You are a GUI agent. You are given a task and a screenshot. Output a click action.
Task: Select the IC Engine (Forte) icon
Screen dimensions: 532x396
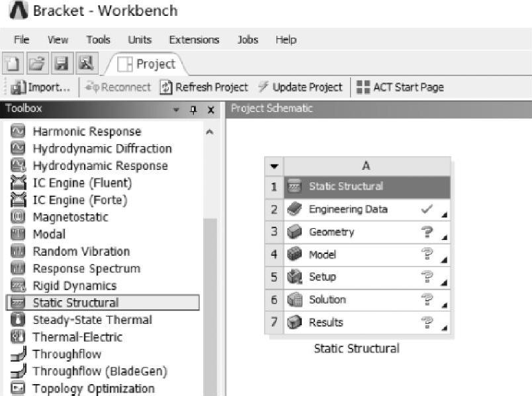point(18,200)
